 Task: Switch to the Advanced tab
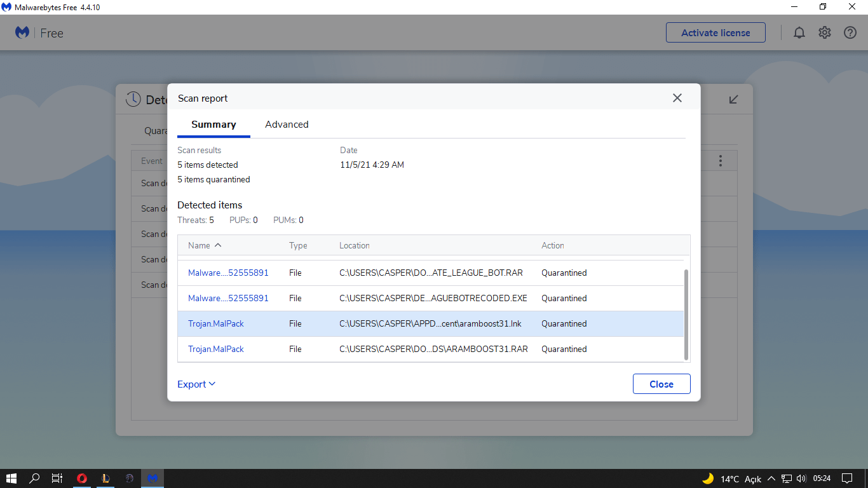point(287,125)
